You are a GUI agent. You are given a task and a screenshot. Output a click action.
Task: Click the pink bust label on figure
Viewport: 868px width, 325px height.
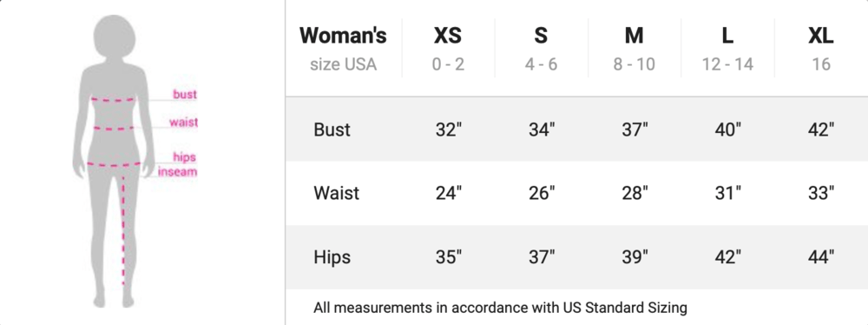tap(184, 94)
